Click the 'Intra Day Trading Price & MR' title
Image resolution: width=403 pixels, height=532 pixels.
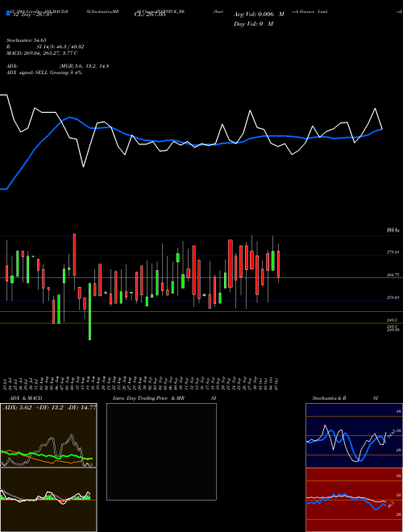[x=149, y=398]
